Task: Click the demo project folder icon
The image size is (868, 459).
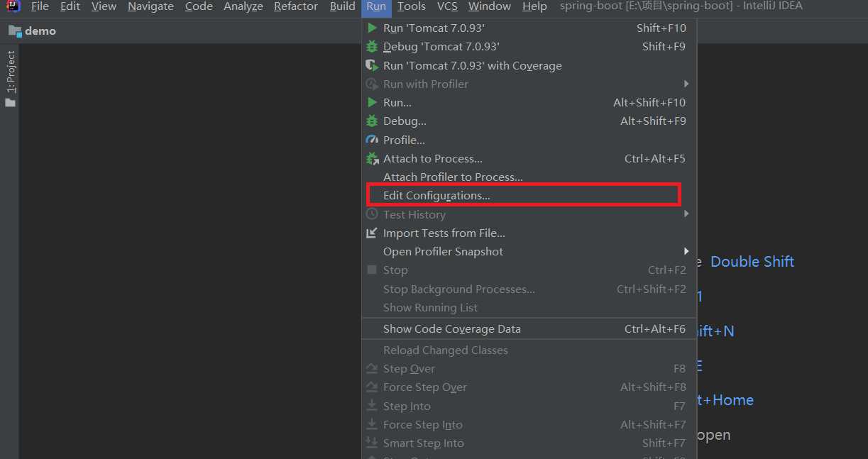Action: click(15, 31)
